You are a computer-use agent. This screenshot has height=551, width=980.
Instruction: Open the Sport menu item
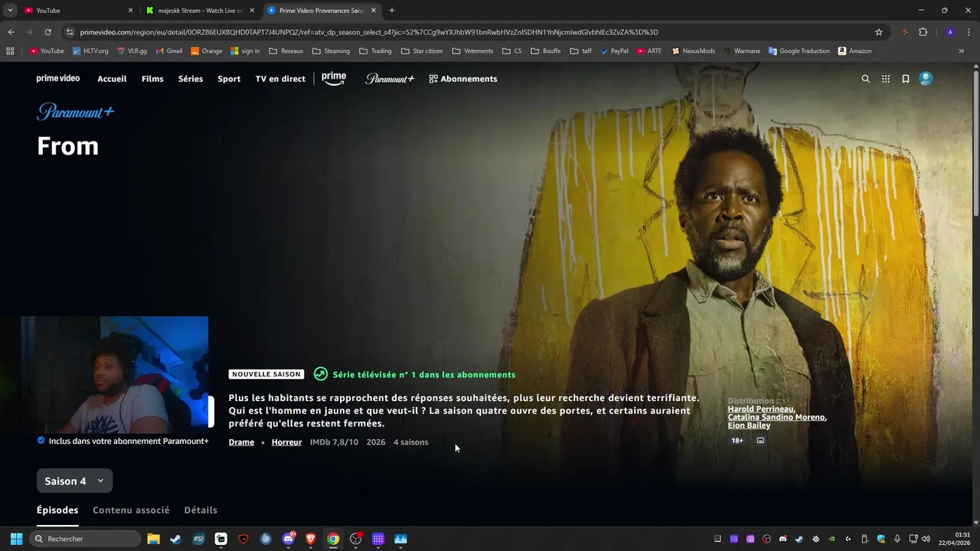[229, 79]
